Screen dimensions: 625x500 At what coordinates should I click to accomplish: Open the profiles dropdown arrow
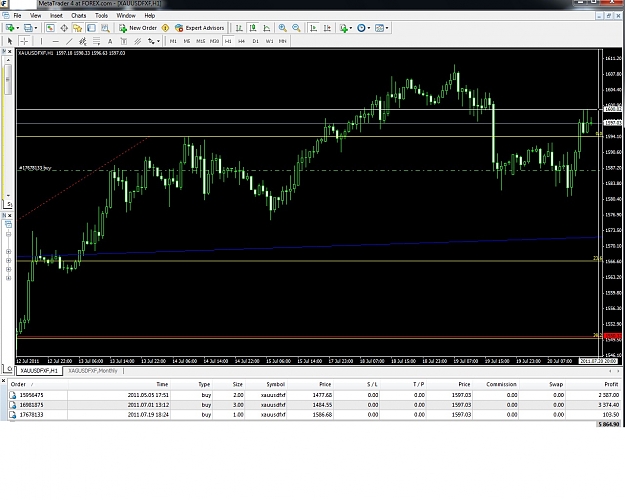[35, 28]
